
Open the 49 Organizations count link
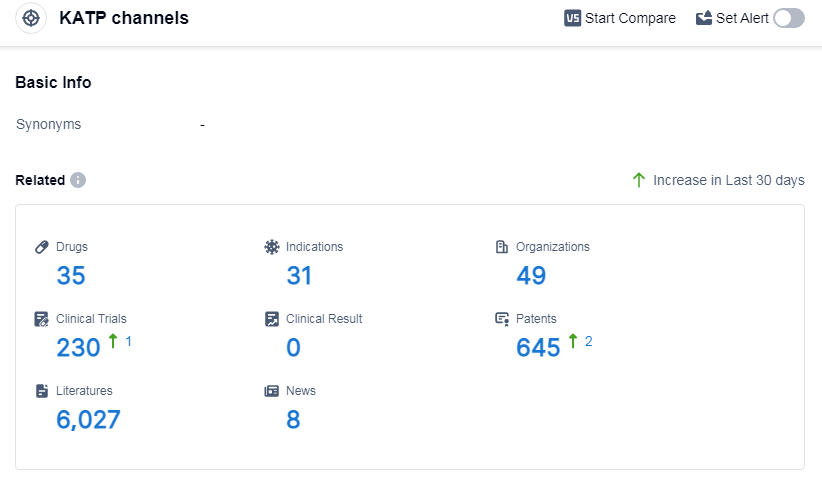coord(531,276)
